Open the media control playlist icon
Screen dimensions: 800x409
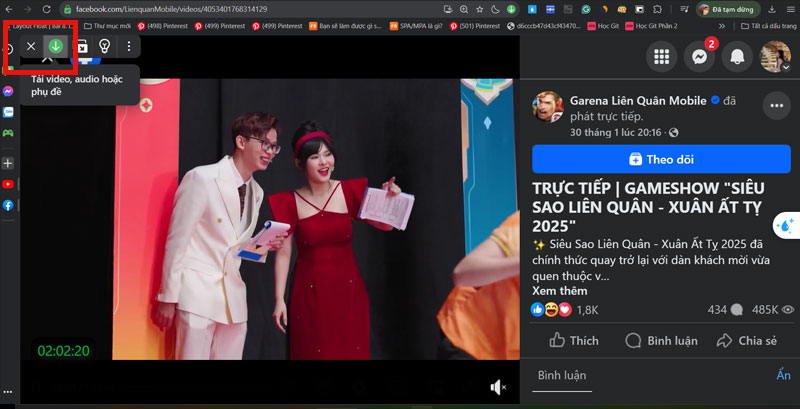tap(685, 9)
